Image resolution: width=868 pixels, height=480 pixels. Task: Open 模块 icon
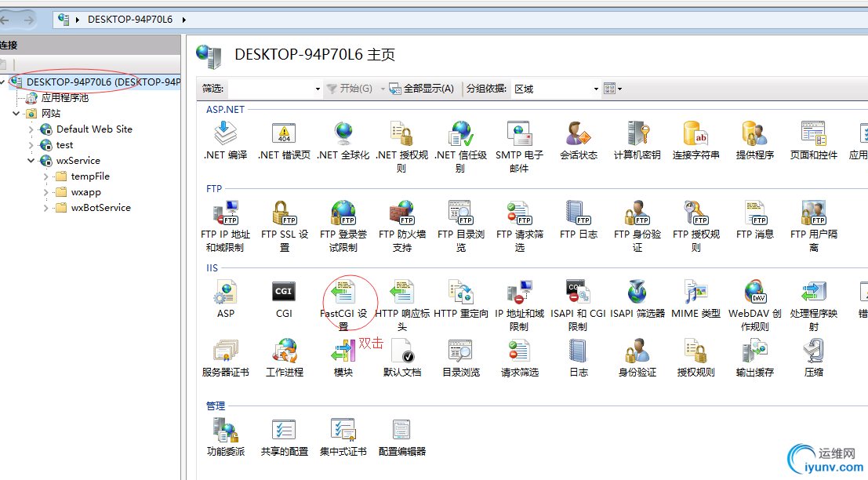click(x=343, y=351)
